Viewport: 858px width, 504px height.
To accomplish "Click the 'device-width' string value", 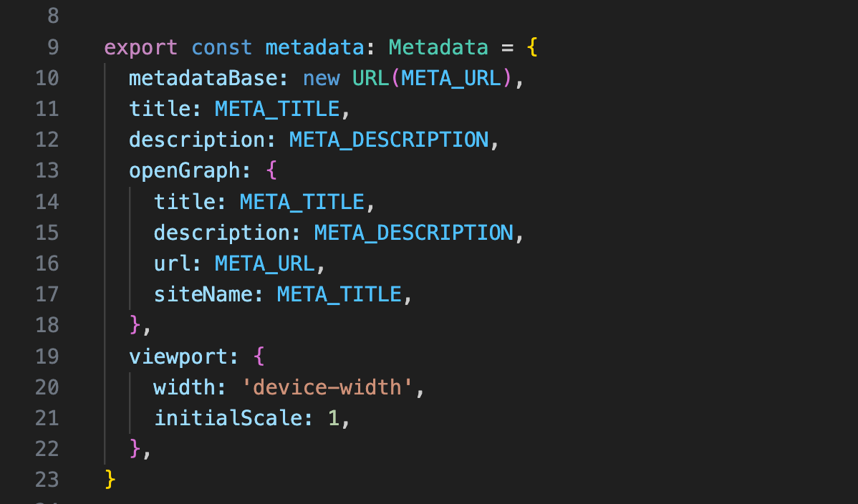I will [x=327, y=387].
